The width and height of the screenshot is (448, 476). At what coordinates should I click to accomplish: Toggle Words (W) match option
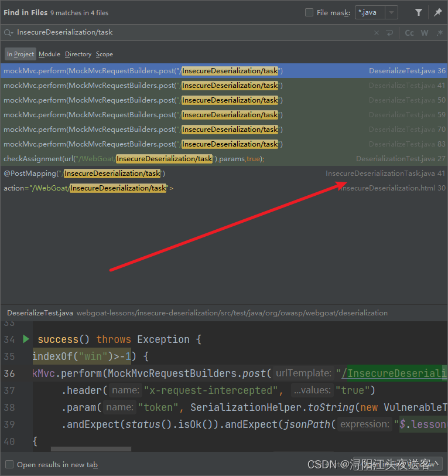click(425, 33)
